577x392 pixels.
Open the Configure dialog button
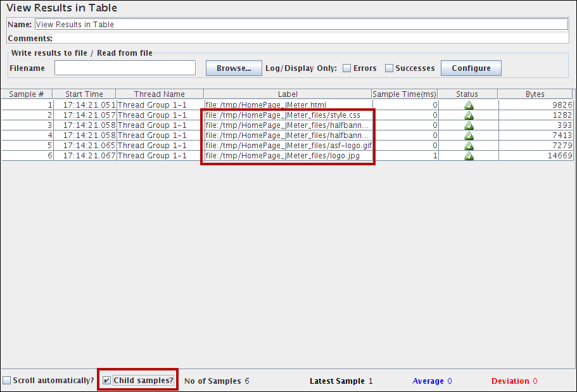[471, 68]
